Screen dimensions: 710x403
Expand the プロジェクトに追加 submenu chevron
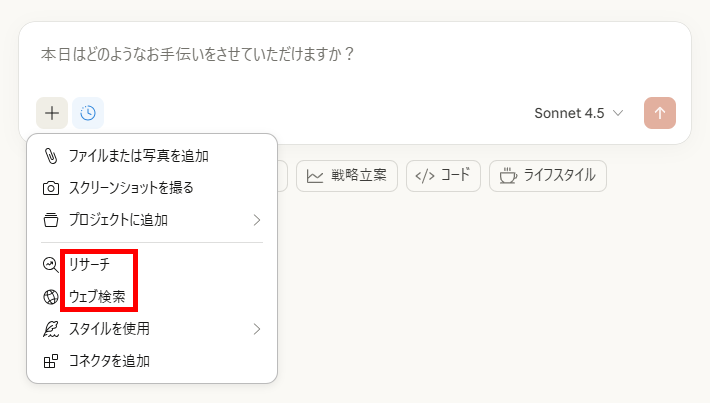click(x=257, y=220)
